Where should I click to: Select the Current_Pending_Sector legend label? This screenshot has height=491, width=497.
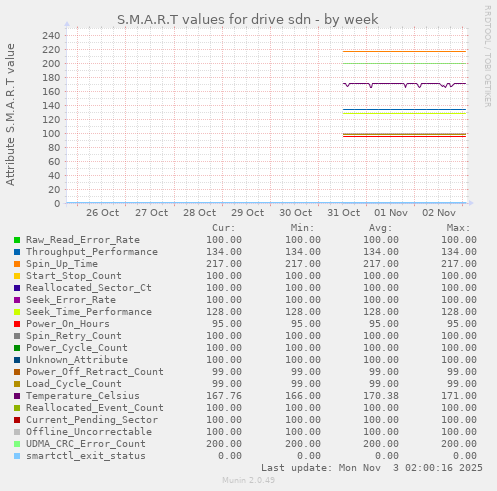(x=92, y=420)
